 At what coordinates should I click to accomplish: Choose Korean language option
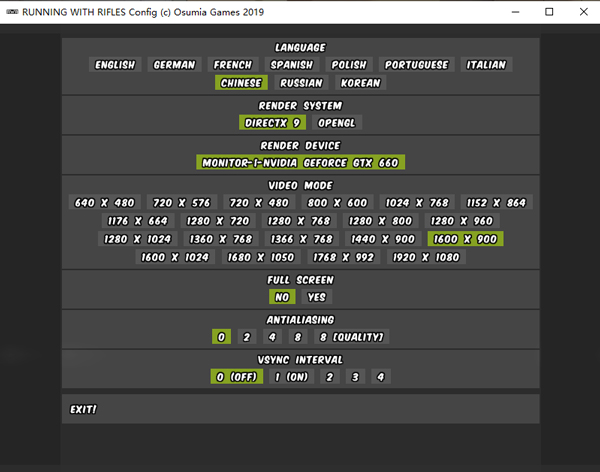[360, 83]
